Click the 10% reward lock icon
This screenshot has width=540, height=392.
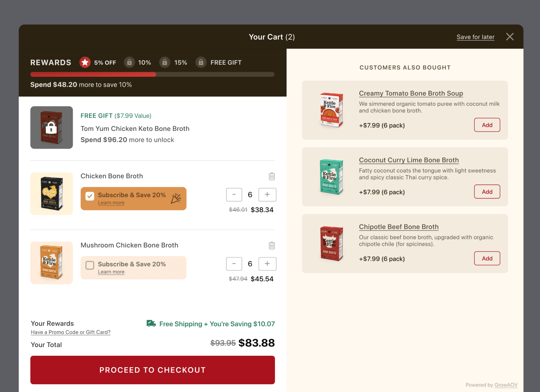pos(129,62)
